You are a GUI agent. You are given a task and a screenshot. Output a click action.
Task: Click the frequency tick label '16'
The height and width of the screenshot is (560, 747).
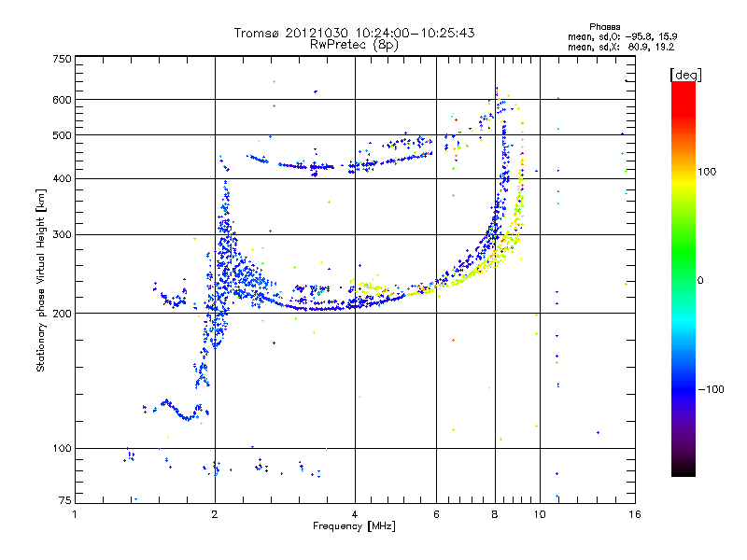click(635, 514)
